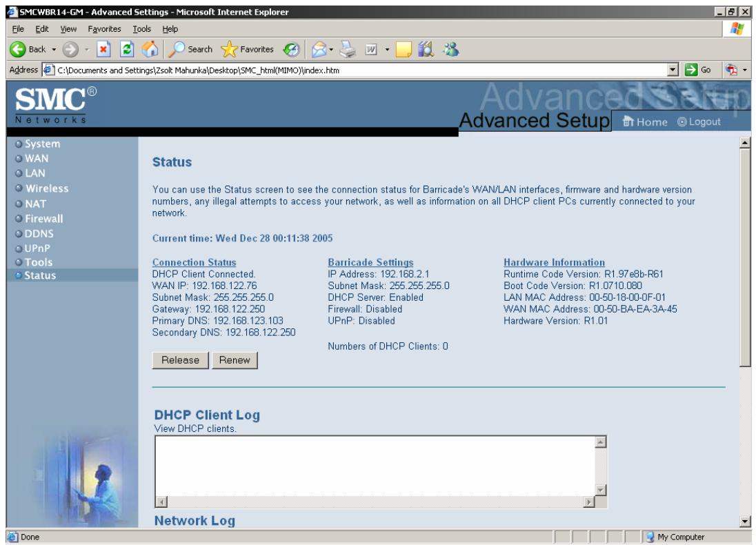756x545 pixels.
Task: Click the Barricade Settings heading
Action: (x=371, y=262)
